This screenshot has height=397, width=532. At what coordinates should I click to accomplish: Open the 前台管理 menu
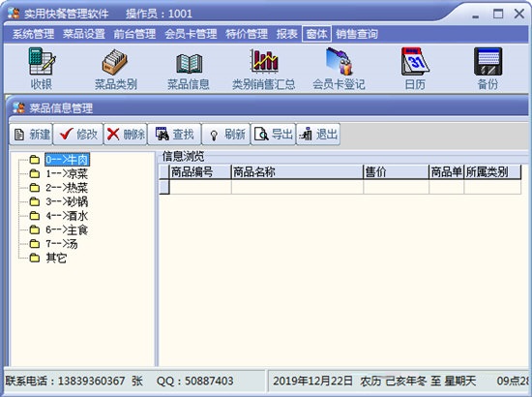tap(134, 34)
